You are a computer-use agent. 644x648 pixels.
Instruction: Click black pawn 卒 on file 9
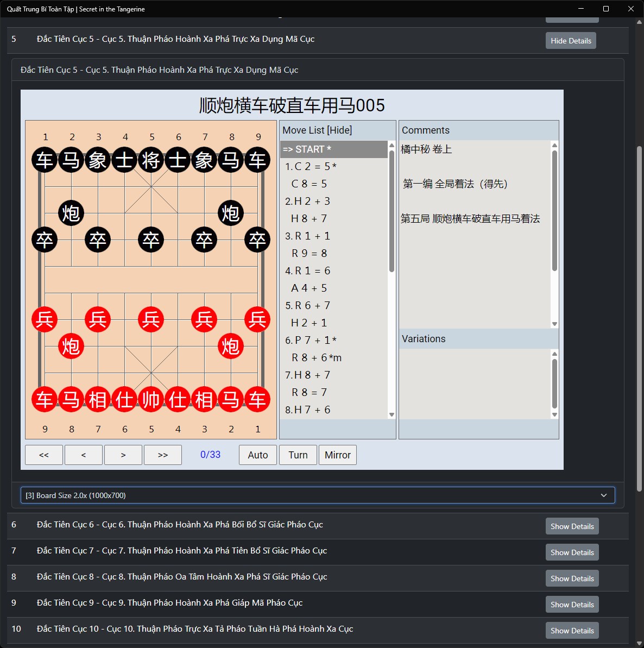click(257, 240)
